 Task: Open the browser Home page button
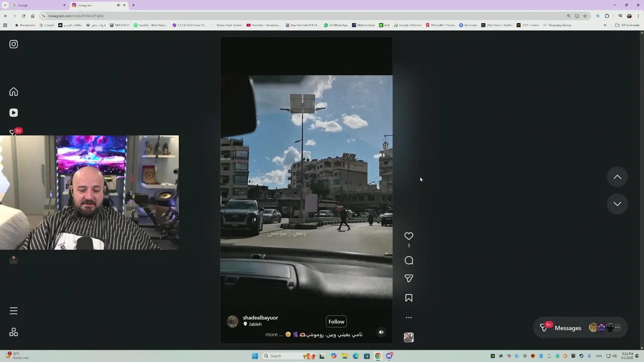(33, 16)
